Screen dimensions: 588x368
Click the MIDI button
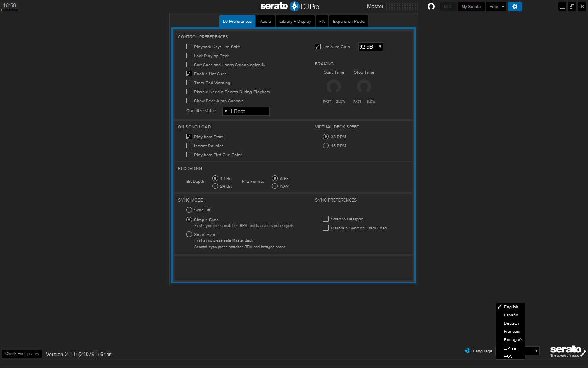coord(448,7)
